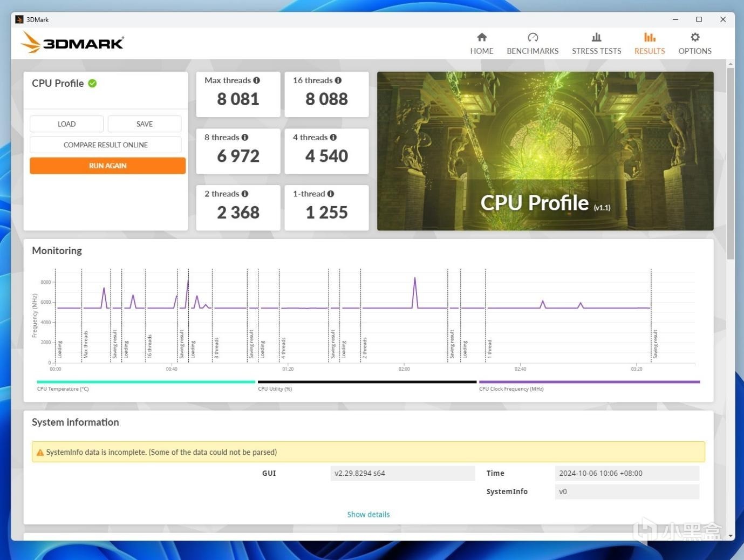Click the orange results bars icon
The width and height of the screenshot is (744, 560).
click(x=650, y=37)
